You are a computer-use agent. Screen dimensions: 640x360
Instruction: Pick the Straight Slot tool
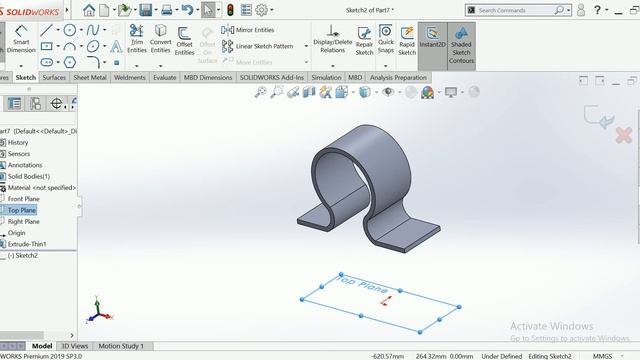pos(47,62)
